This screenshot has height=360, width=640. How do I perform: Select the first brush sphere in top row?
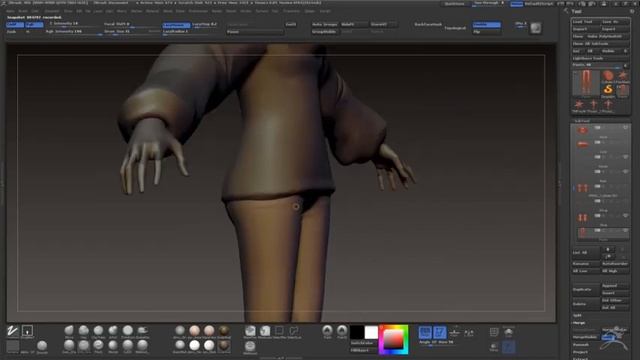69,330
